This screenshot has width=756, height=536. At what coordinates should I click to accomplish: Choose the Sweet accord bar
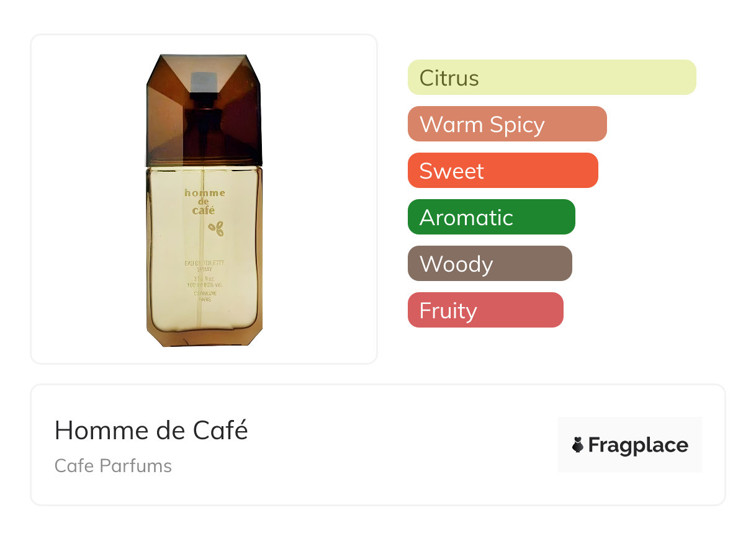(x=502, y=171)
